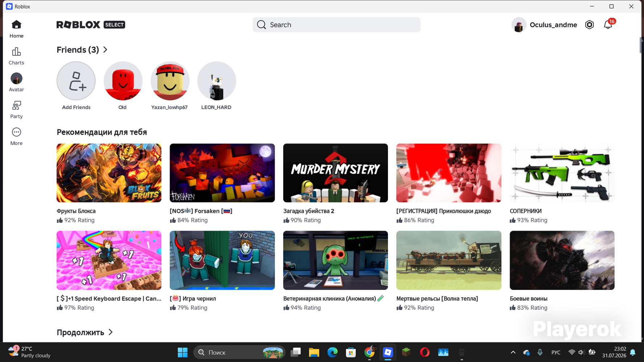The height and width of the screenshot is (362, 644).
Task: Open Microsoft Edge from the taskbar
Action: 333,352
